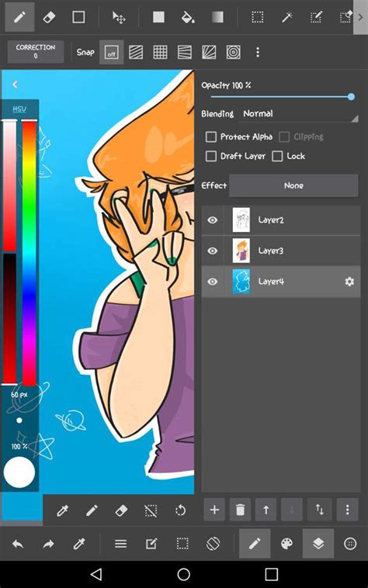Select the eraser tool in top toolbar

tap(49, 17)
